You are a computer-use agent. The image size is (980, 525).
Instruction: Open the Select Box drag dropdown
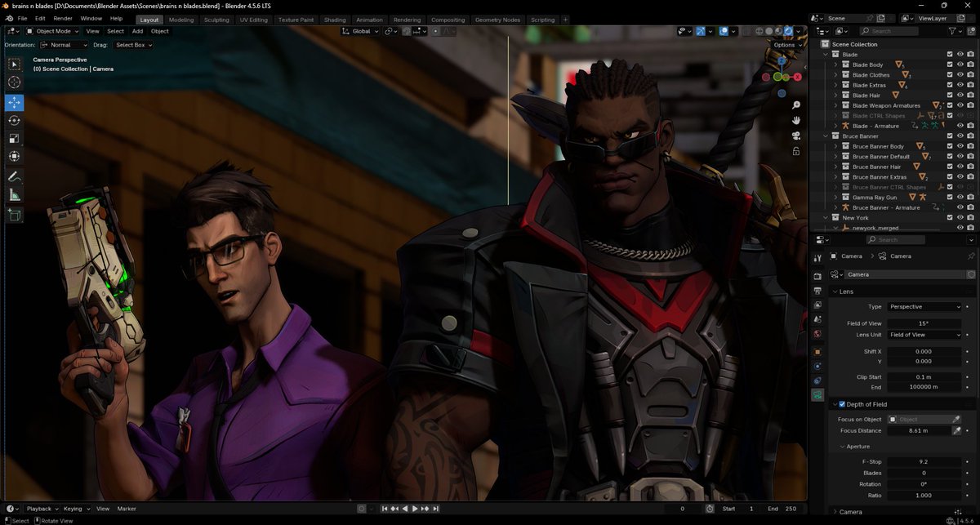(132, 45)
